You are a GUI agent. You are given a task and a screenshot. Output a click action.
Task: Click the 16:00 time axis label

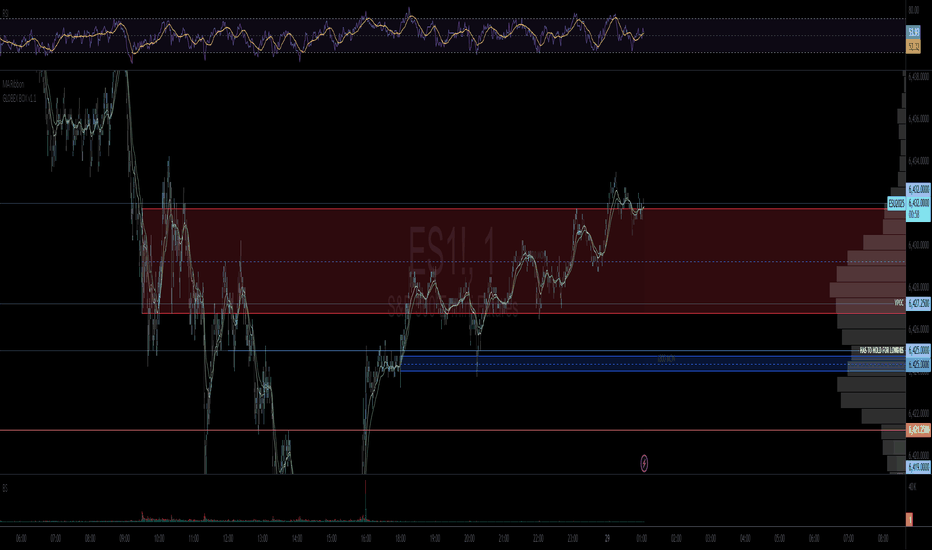(366, 539)
